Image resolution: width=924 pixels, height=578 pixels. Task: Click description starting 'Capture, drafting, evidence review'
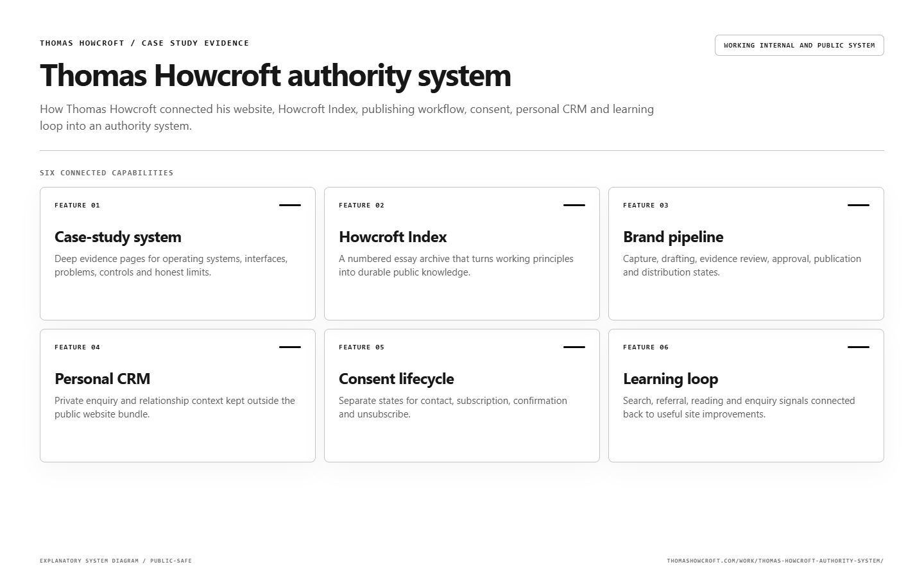point(742,265)
